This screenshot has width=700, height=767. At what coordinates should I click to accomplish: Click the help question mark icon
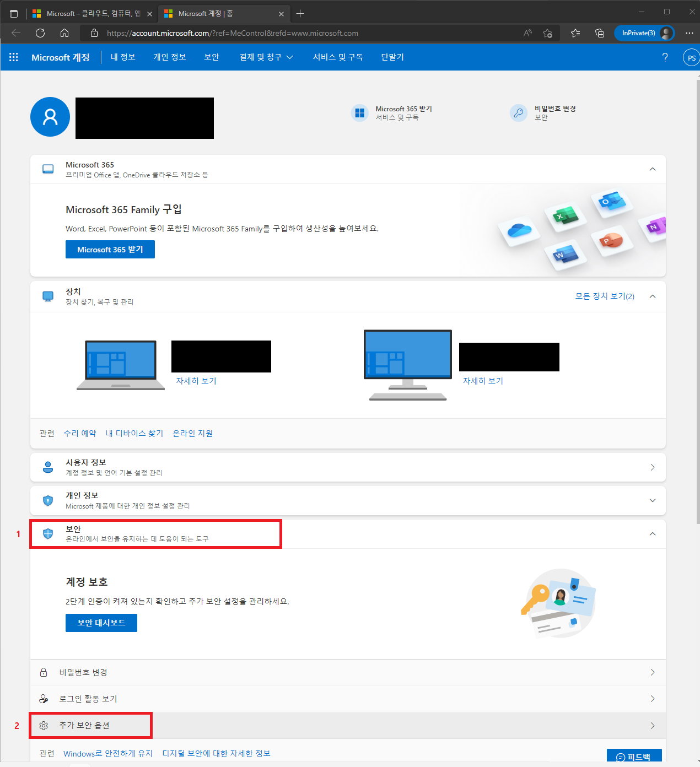pyautogui.click(x=665, y=57)
